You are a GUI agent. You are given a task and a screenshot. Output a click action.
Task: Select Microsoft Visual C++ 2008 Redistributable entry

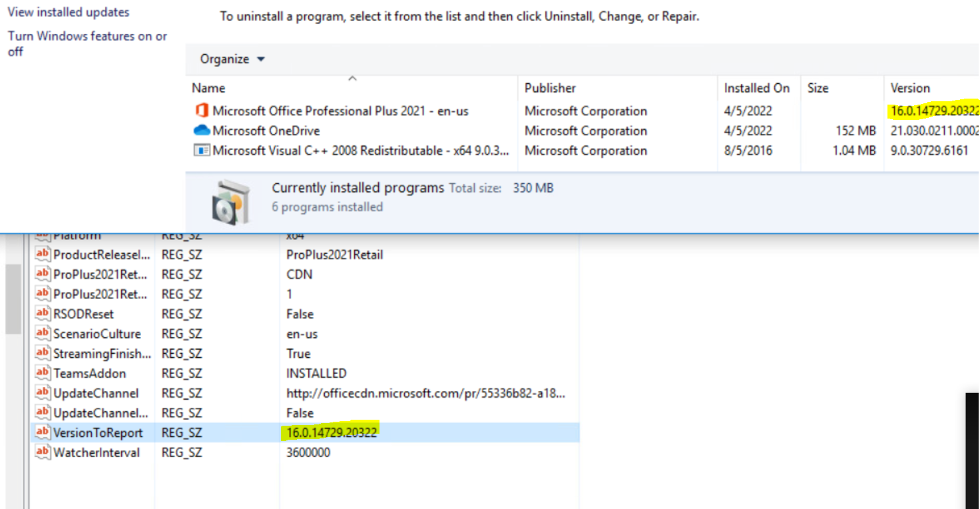pos(361,151)
